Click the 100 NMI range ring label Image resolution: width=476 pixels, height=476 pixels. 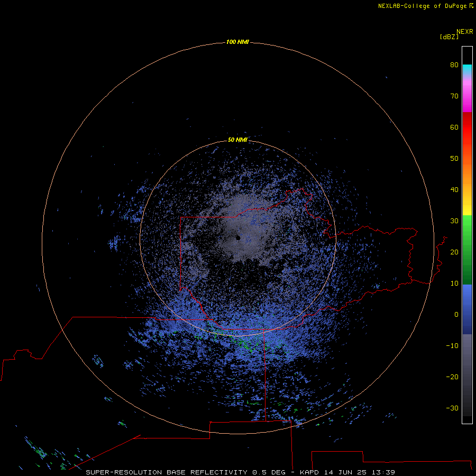[237, 42]
